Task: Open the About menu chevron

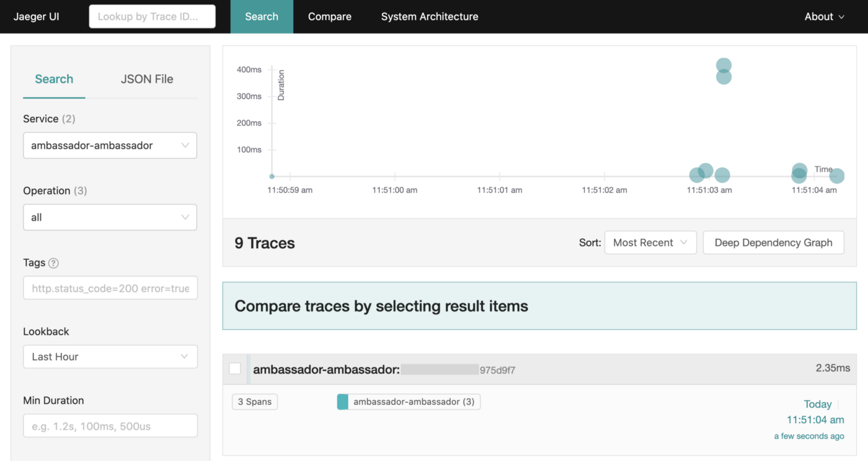Action: [x=841, y=17]
